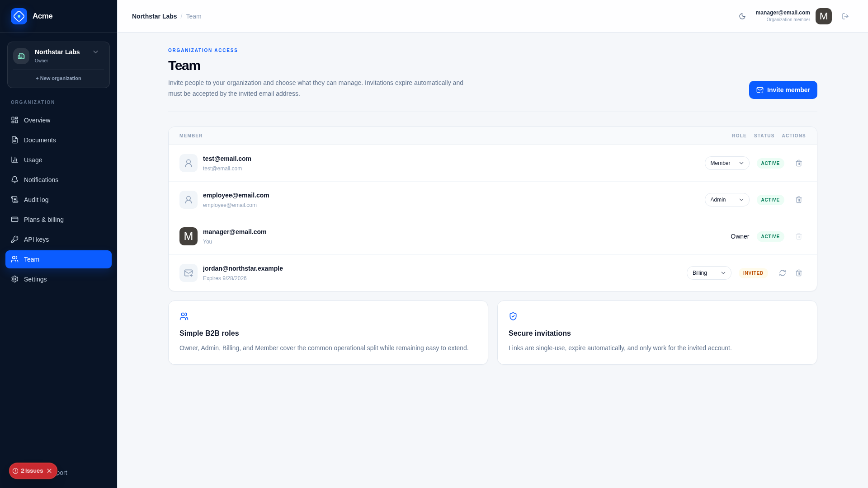The width and height of the screenshot is (868, 488).
Task: Click the Owner role text for manager
Action: (740, 236)
